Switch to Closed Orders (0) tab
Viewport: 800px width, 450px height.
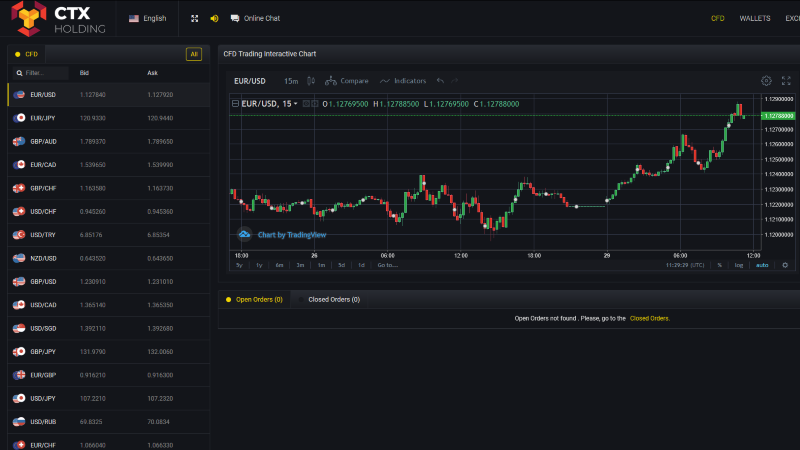pos(329,299)
